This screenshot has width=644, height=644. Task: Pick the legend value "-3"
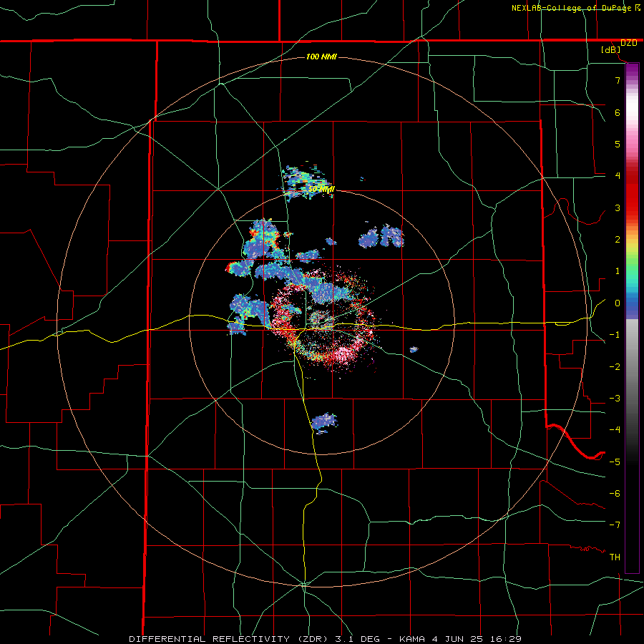pyautogui.click(x=615, y=399)
